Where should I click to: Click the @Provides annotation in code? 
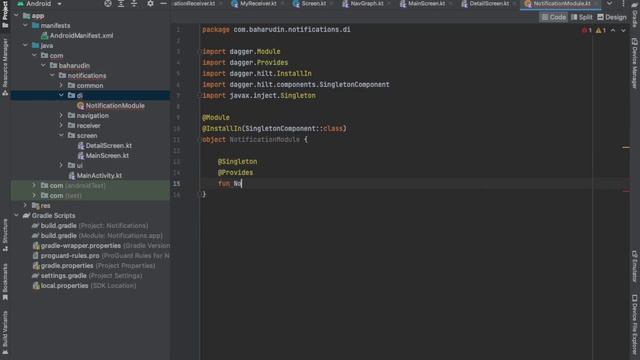(235, 173)
